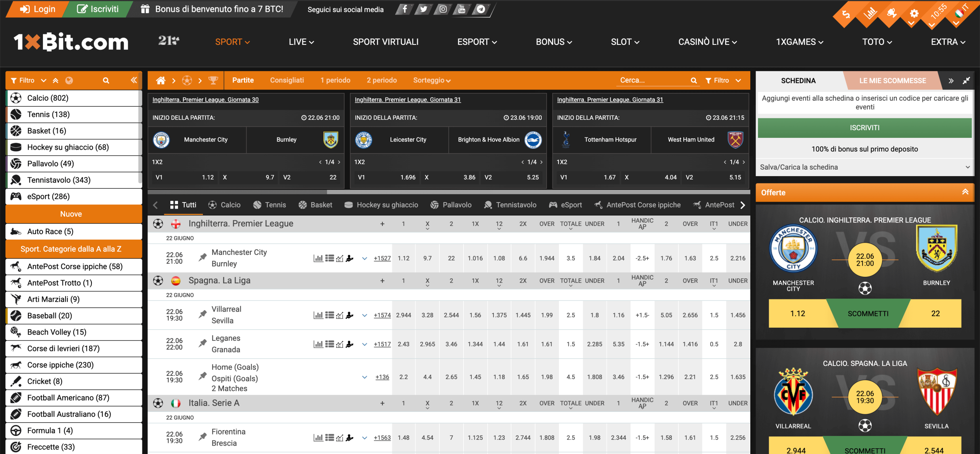
Task: Go to next market on Leicester City card
Action: [542, 162]
